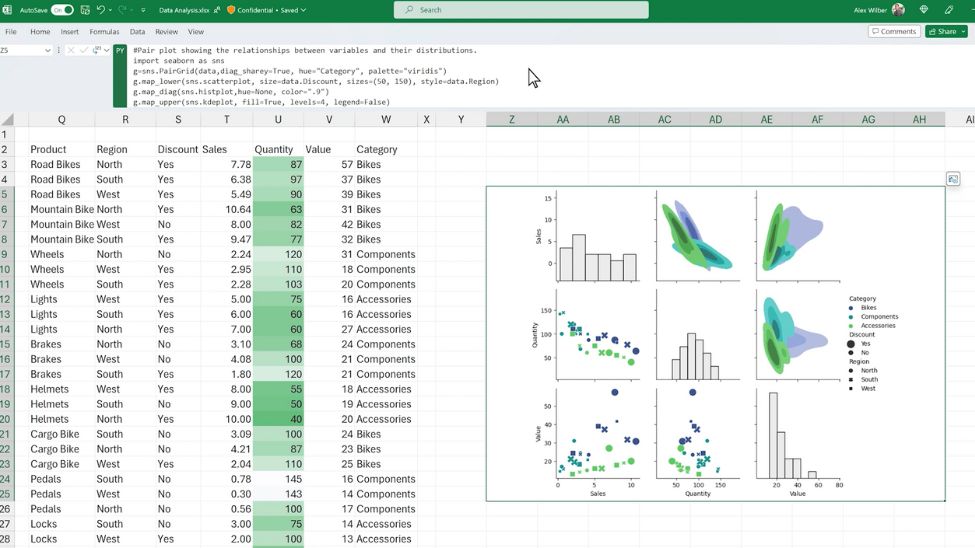Click the Search box in title bar
Screen dimensions: 975x548
pyautogui.click(x=520, y=10)
